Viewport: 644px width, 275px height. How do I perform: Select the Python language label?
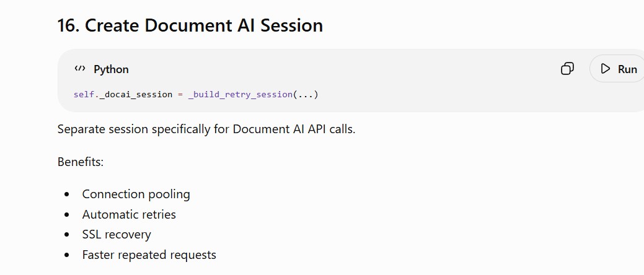(x=111, y=69)
